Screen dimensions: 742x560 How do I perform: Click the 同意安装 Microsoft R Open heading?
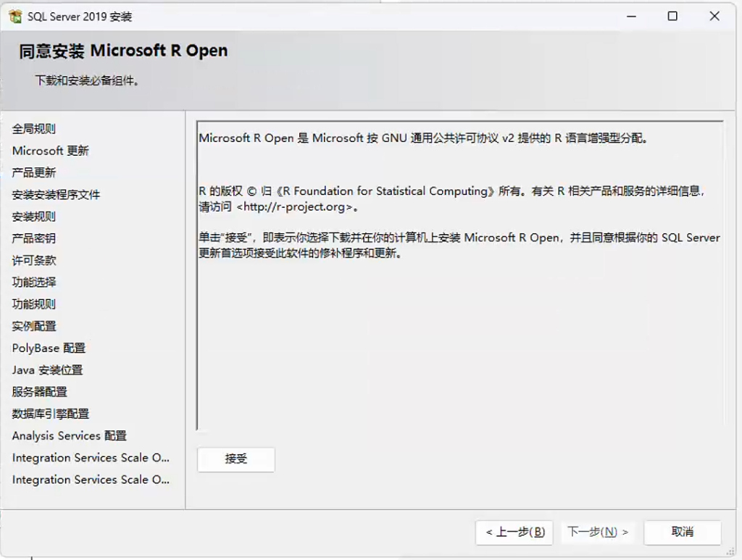click(123, 51)
